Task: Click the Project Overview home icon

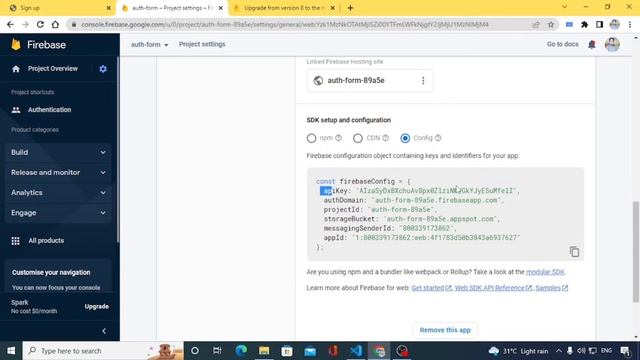Action: [16, 69]
